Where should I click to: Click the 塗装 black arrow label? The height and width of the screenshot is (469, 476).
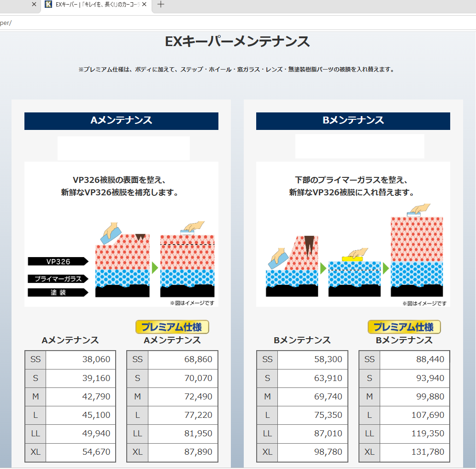(58, 293)
